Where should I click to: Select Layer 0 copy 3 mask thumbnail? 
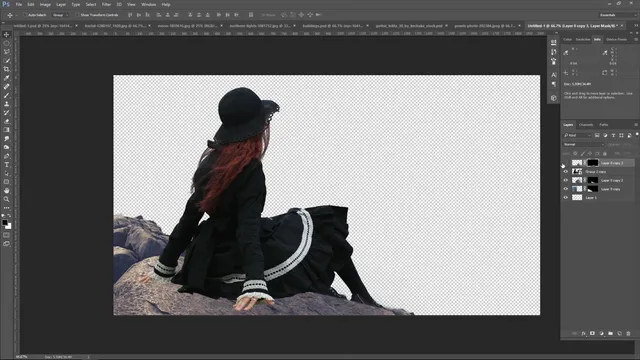[593, 163]
